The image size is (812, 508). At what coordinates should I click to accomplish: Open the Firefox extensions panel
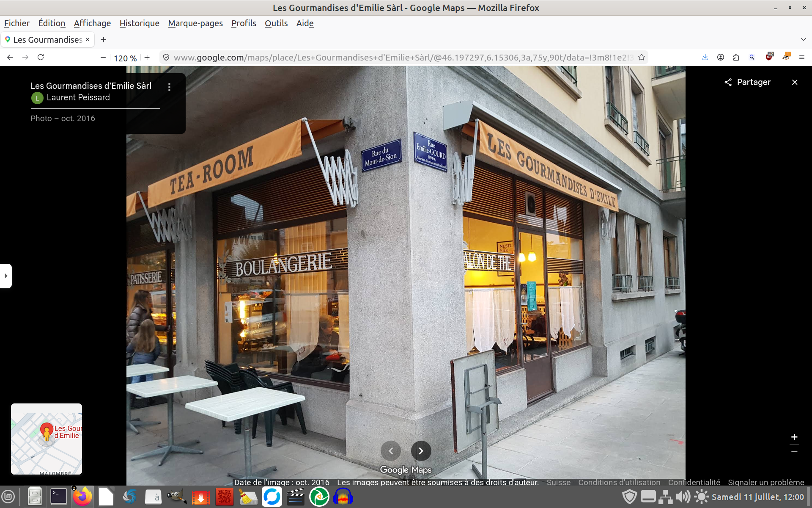pos(736,57)
